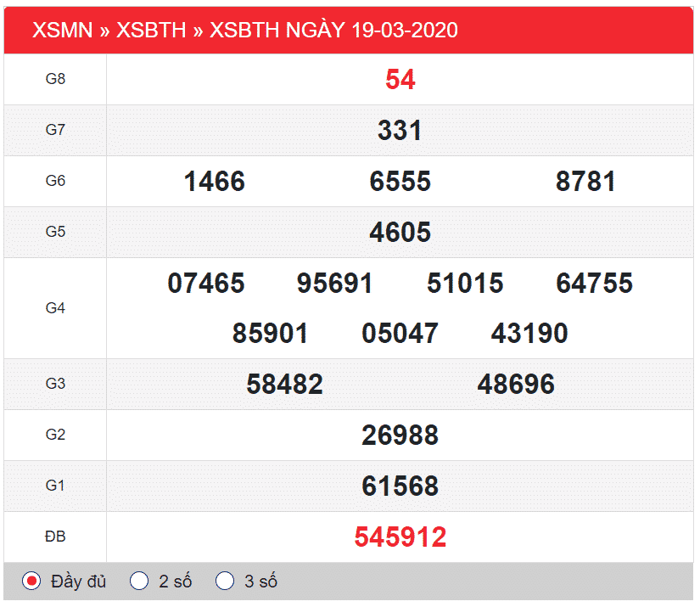Click the G2 result 26988

[x=400, y=436]
